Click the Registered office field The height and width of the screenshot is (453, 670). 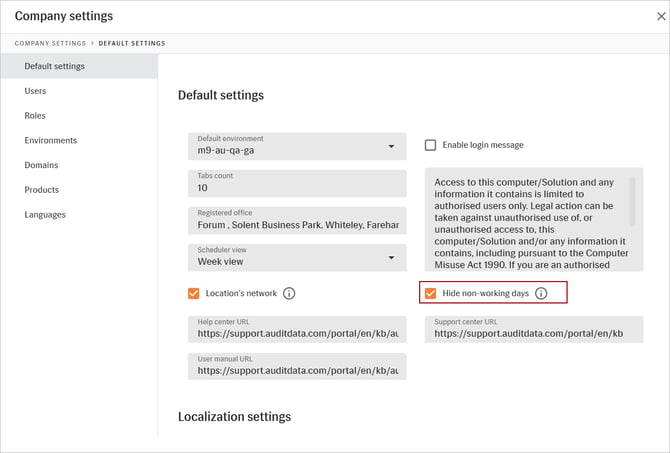[297, 221]
